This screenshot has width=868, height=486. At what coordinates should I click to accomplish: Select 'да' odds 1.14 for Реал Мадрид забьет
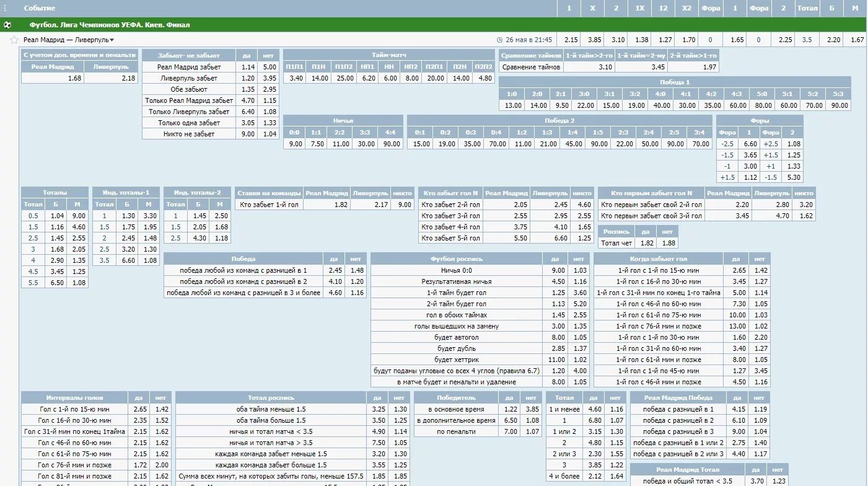click(248, 67)
